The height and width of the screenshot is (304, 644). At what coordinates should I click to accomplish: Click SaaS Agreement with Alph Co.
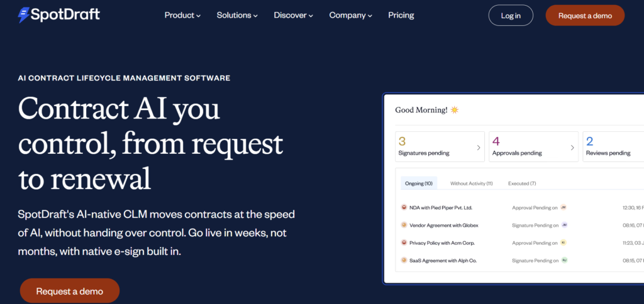443,261
